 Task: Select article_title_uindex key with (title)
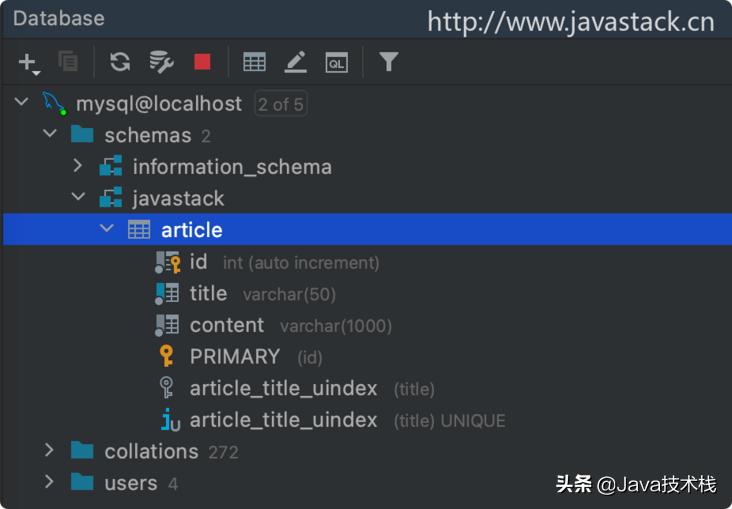(x=283, y=389)
